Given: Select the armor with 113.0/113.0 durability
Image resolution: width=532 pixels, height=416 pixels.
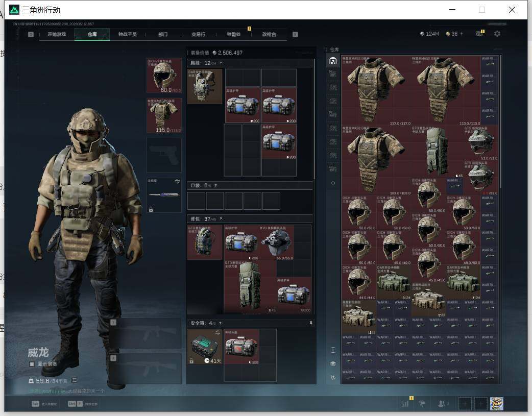Looking at the screenshot, I should click(x=446, y=90).
